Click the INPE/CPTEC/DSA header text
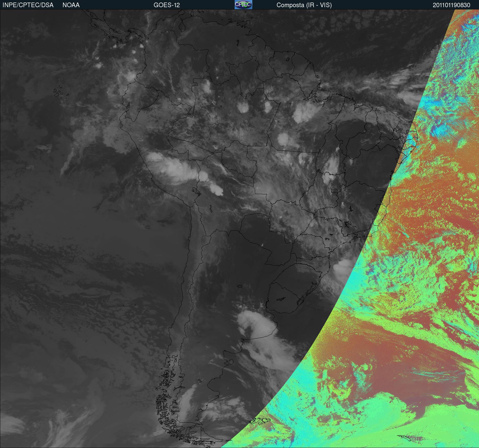 28,5
